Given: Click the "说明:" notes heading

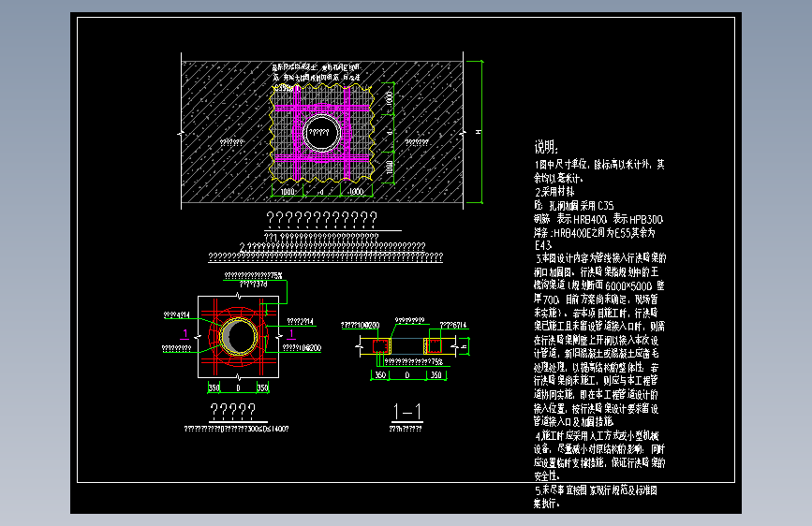Looking at the screenshot, I should [x=546, y=147].
